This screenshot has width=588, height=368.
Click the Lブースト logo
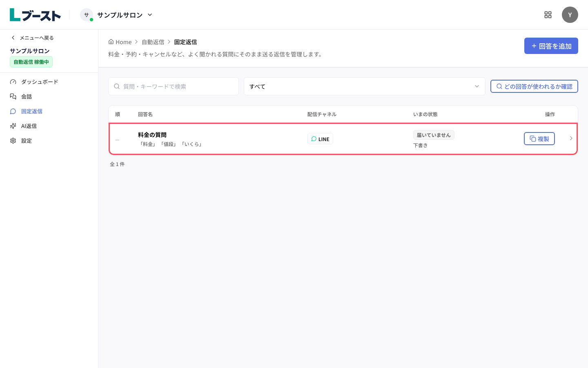pyautogui.click(x=35, y=15)
